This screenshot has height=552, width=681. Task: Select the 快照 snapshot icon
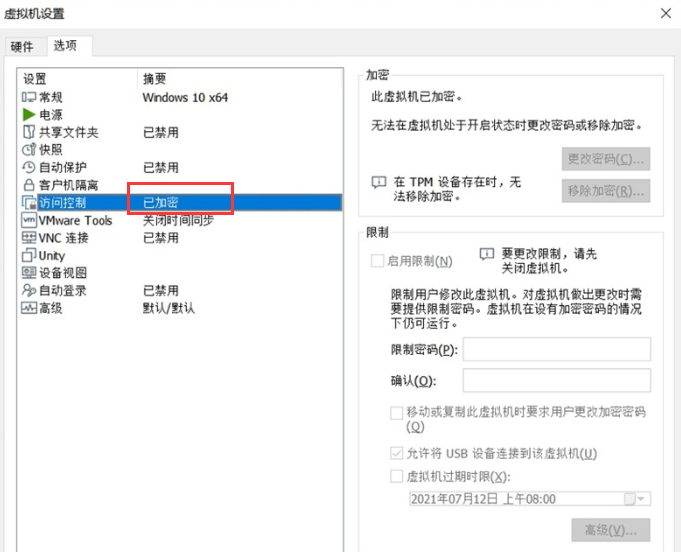[x=29, y=150]
